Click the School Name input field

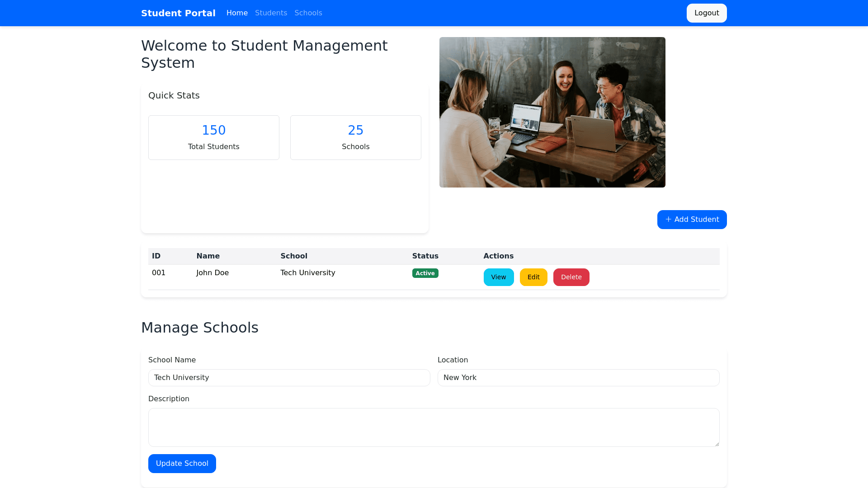pos(289,378)
